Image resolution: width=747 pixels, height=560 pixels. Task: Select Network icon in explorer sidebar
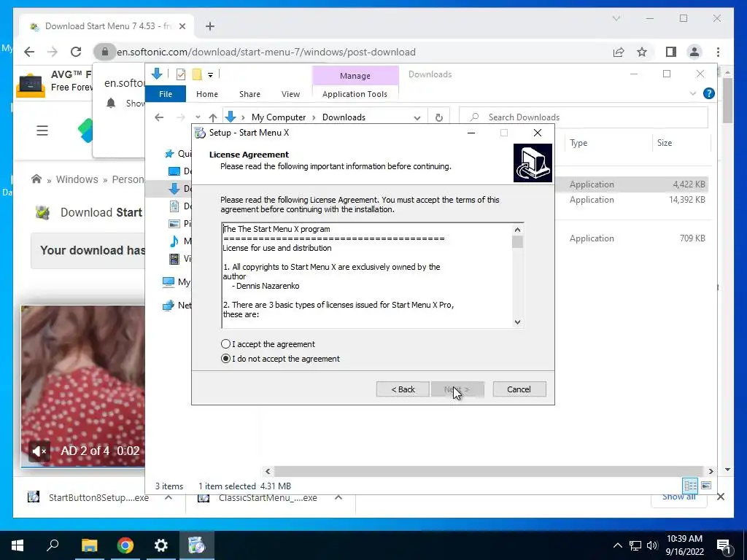coord(169,306)
